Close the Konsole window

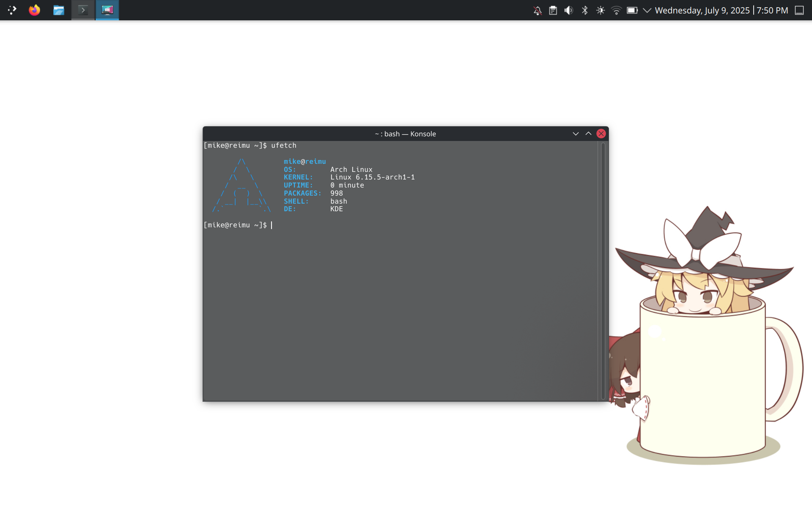coord(601,134)
